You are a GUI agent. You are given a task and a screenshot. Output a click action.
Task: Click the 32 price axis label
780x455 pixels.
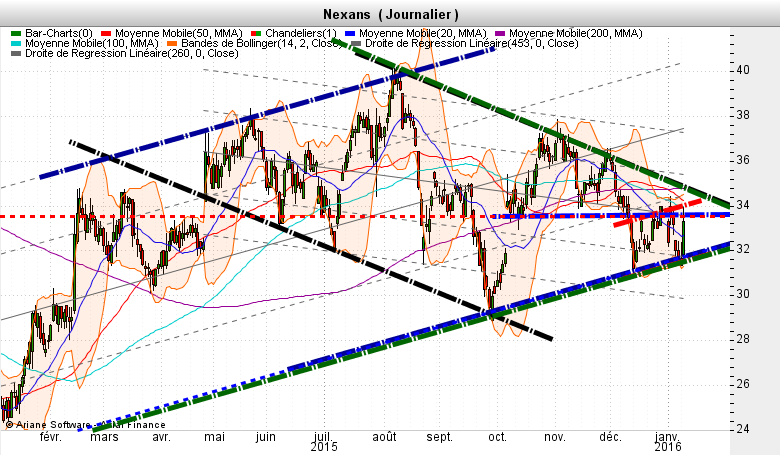pos(743,249)
